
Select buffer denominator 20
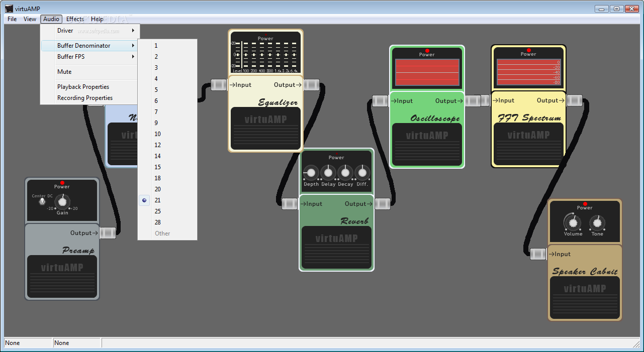(x=167, y=189)
